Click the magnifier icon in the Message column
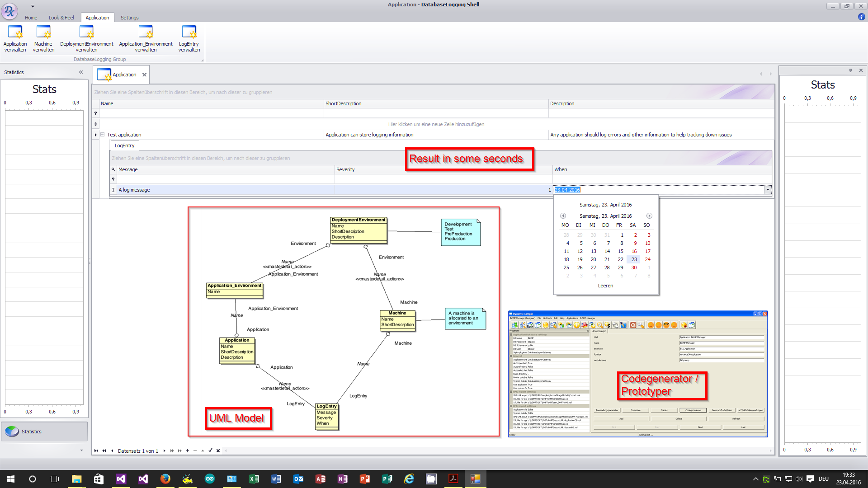868x488 pixels. pos(113,169)
